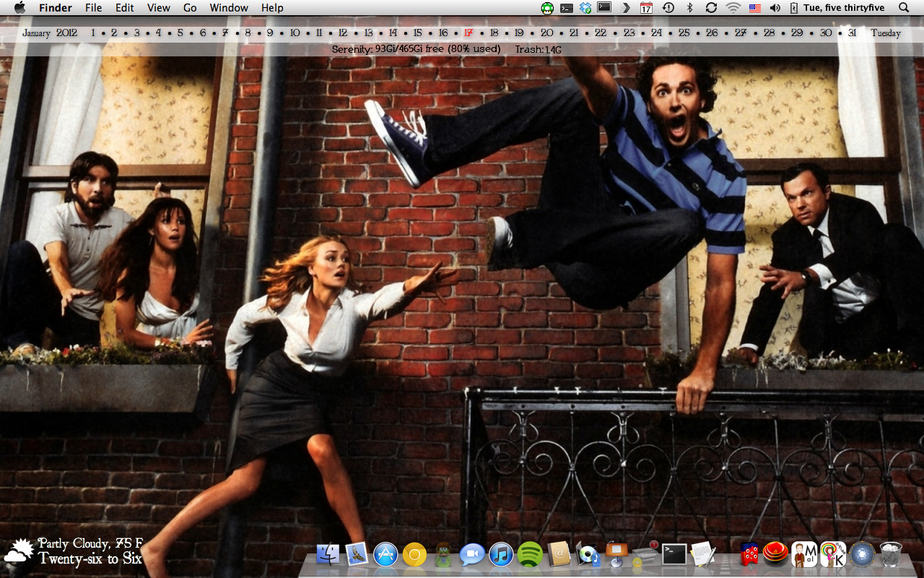Open the Bluetooth status menu
The height and width of the screenshot is (578, 924).
689,8
